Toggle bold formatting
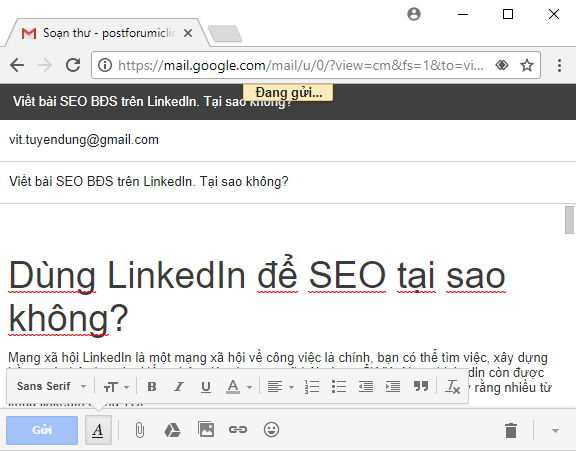The height and width of the screenshot is (451, 576). (x=152, y=387)
